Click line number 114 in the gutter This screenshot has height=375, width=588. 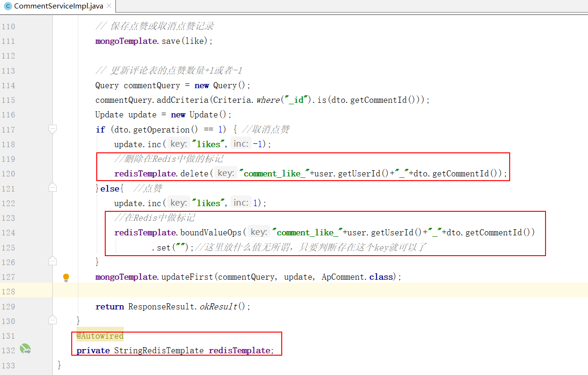8,85
